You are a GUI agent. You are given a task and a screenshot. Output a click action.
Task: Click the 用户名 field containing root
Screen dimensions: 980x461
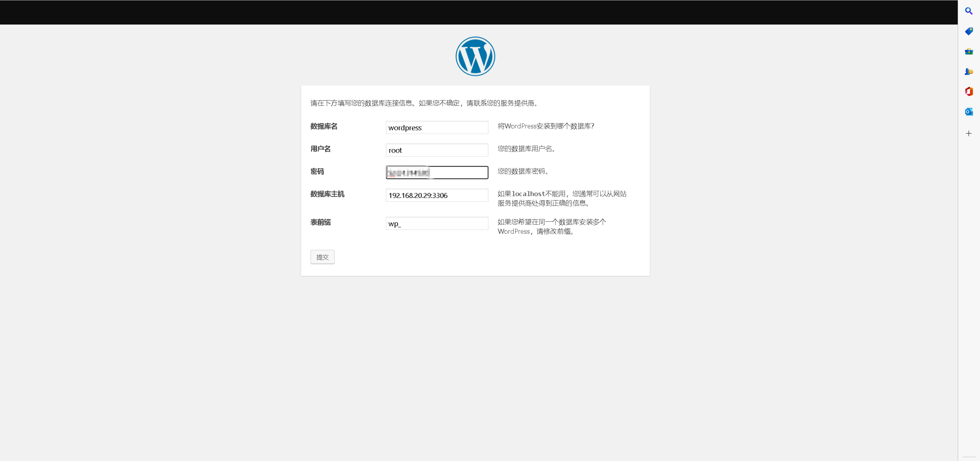click(436, 150)
